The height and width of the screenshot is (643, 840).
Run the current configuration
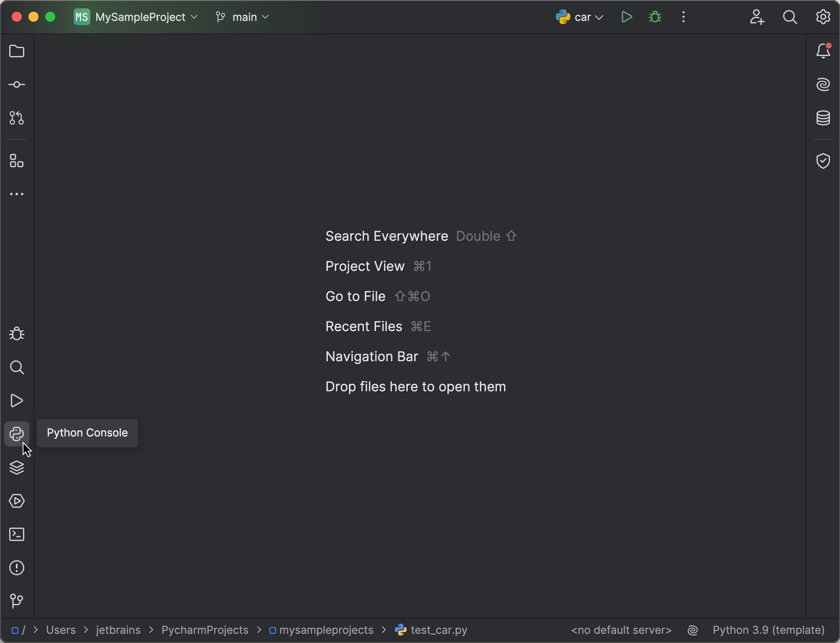[626, 17]
